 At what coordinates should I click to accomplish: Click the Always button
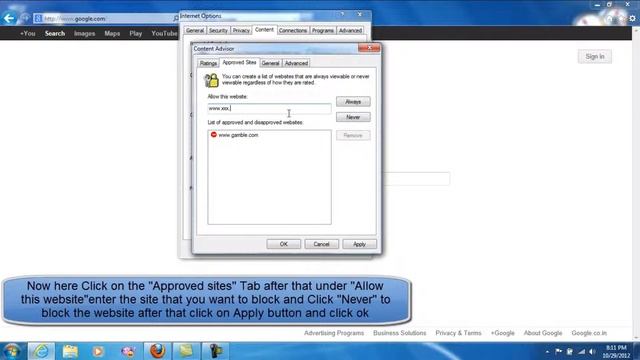(x=353, y=102)
